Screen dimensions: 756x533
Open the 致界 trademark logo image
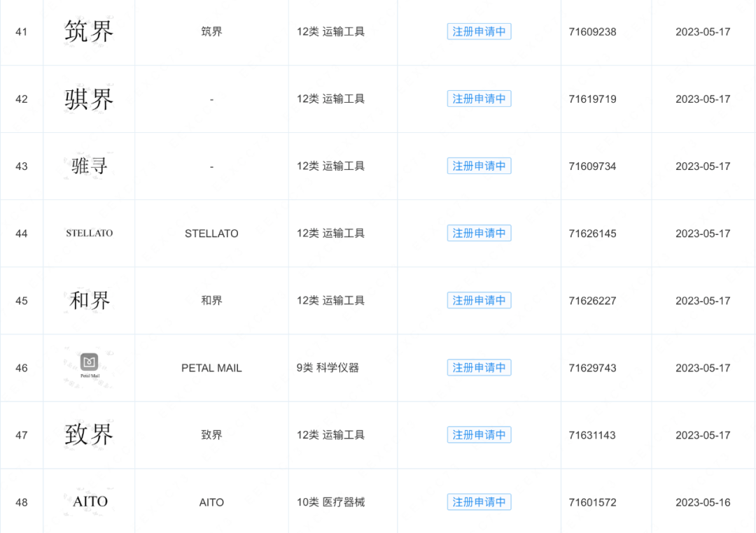pos(89,434)
